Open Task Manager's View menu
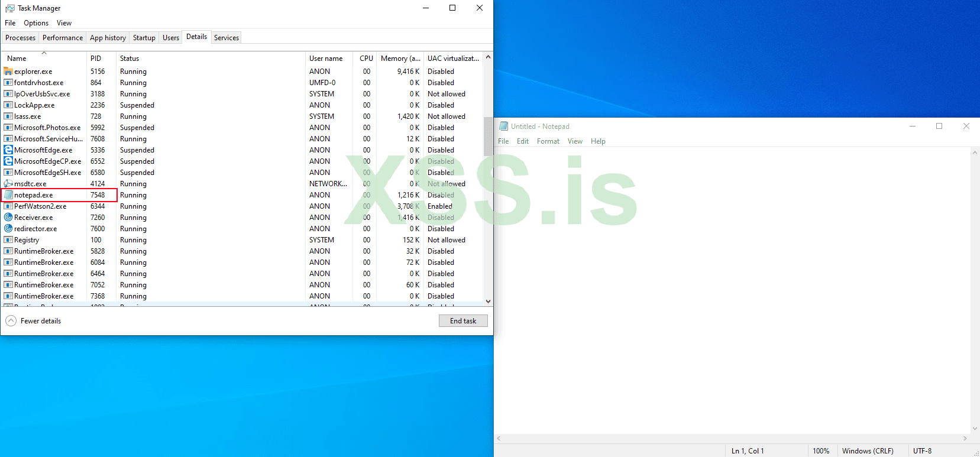 (64, 23)
